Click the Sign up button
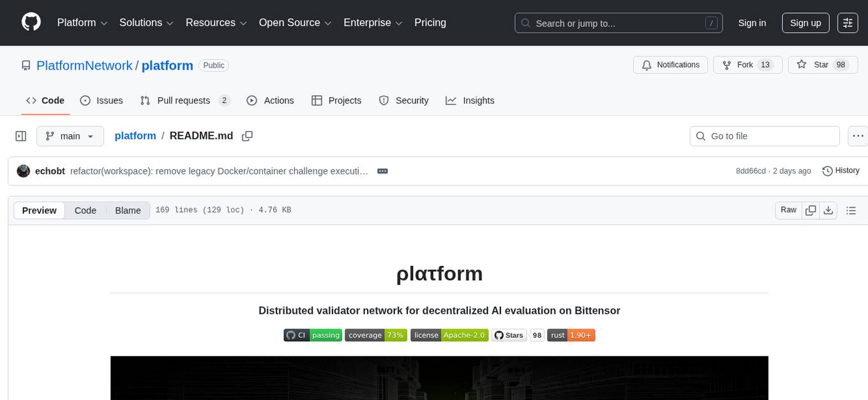The width and height of the screenshot is (868, 400). (805, 22)
